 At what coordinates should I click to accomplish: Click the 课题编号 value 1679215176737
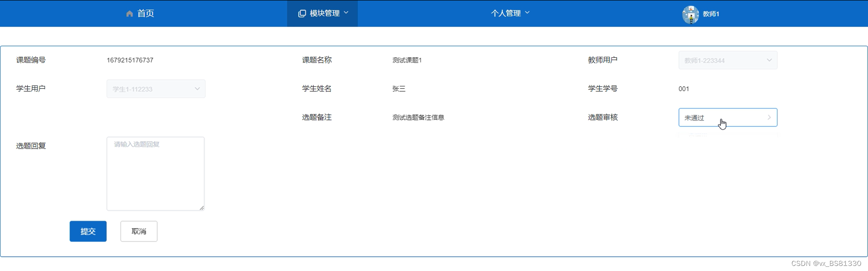(x=130, y=60)
